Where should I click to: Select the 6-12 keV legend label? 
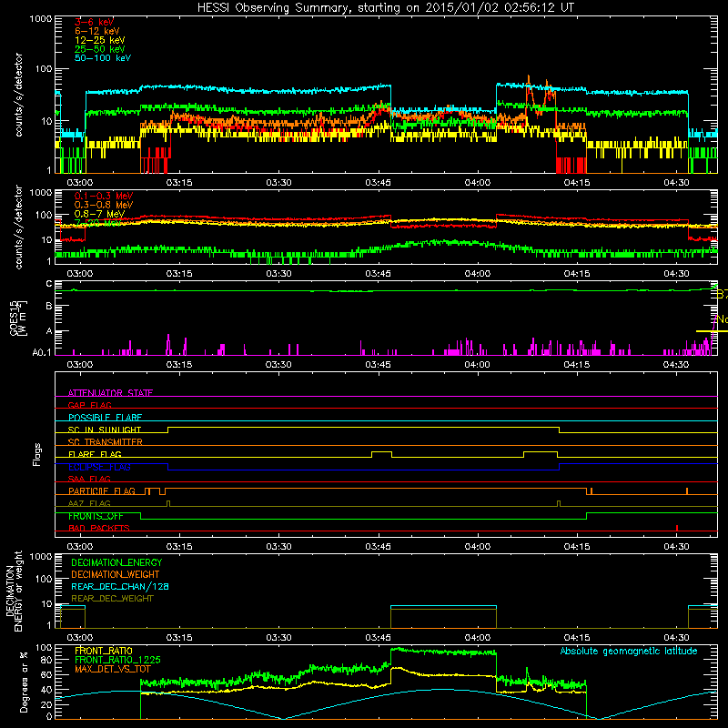click(97, 31)
